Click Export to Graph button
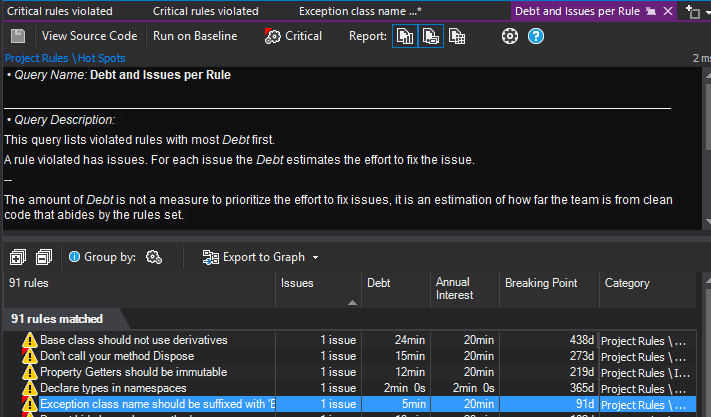This screenshot has height=417, width=711. pyautogui.click(x=254, y=257)
